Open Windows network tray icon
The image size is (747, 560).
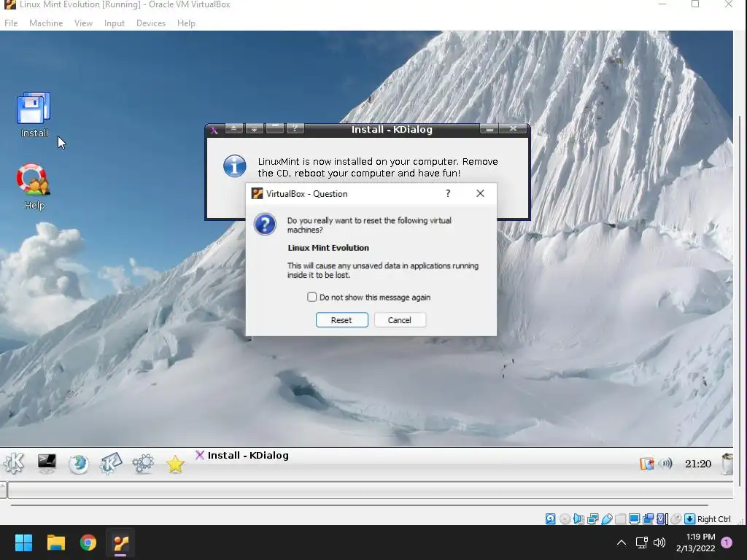coord(641,542)
